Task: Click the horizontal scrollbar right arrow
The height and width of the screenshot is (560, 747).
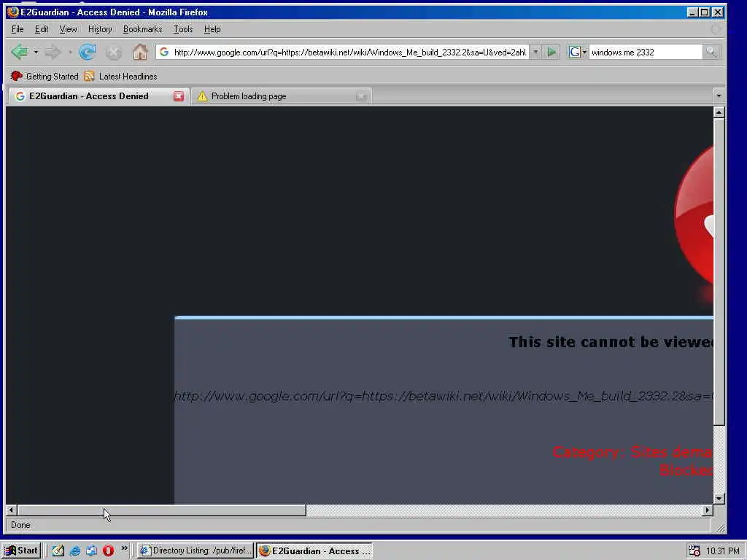Action: tap(708, 510)
